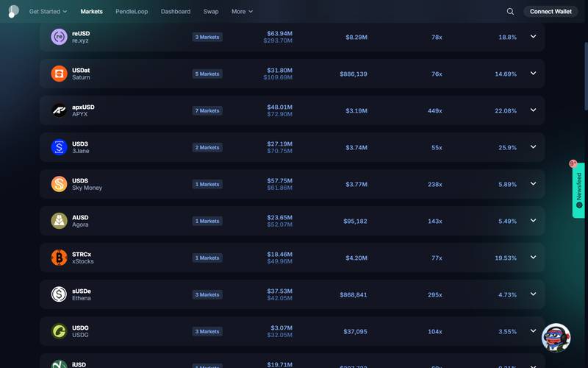Expand the USD3 row chevron
The width and height of the screenshot is (588, 368).
tap(533, 146)
